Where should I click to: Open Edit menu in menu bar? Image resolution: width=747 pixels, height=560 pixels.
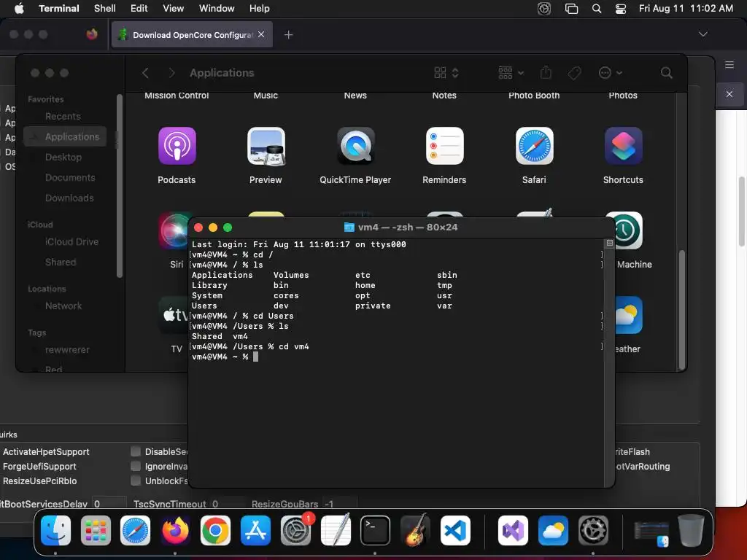click(x=139, y=9)
